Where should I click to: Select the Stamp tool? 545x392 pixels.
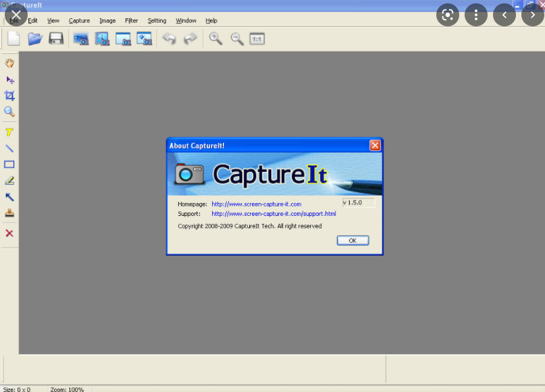[x=9, y=213]
